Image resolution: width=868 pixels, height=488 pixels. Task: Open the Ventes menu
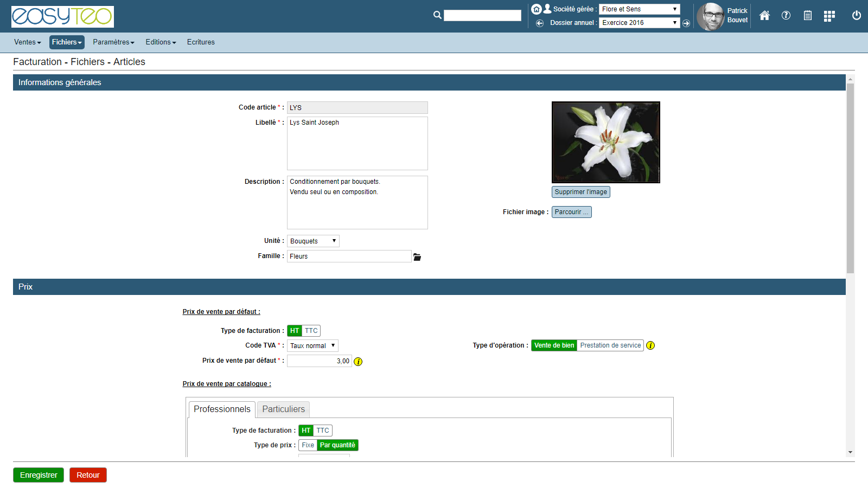point(28,42)
